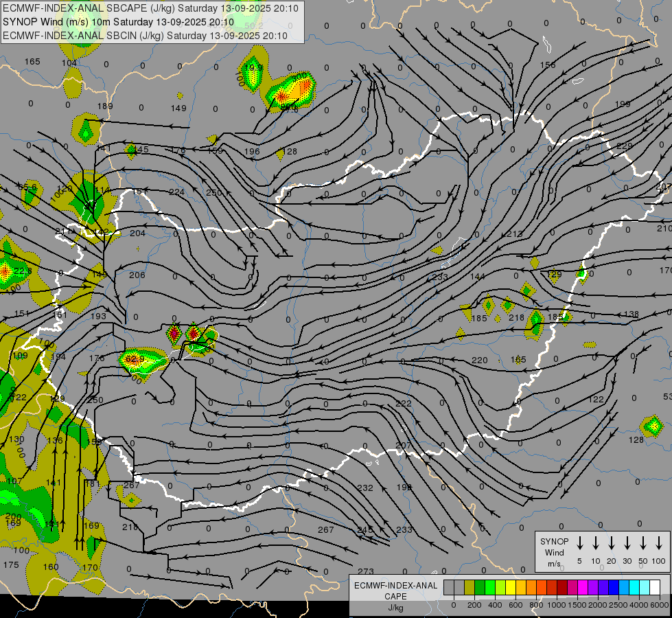Click the map value 22.8

click(x=23, y=271)
